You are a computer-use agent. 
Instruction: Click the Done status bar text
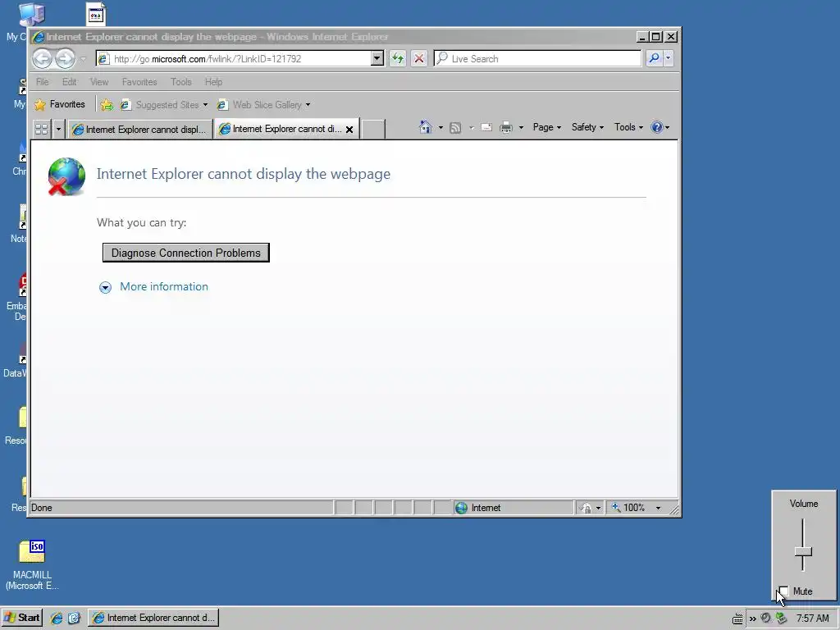[41, 507]
